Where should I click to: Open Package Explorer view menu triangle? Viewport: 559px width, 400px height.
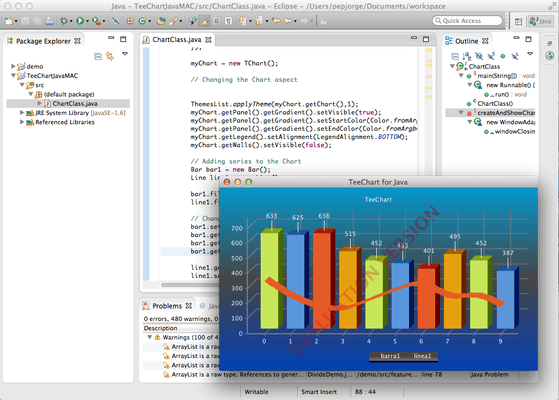125,53
